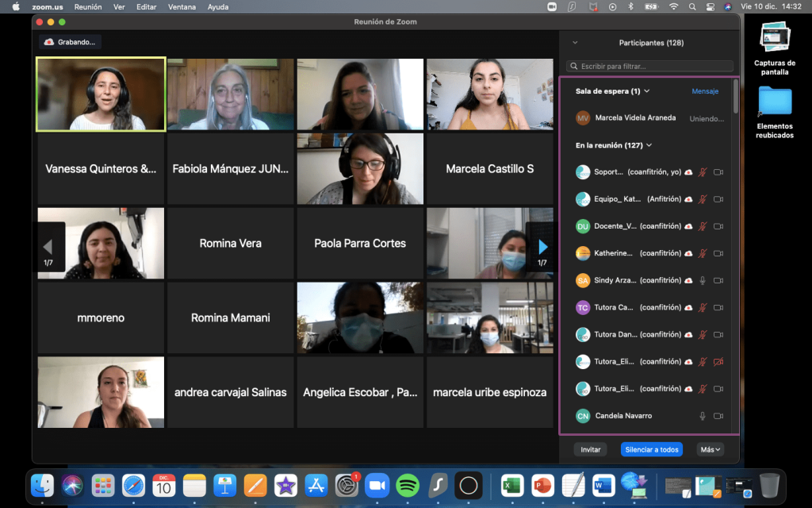
Task: Click the muted microphone icon for Equipo_Kat… (Anfitrión)
Action: pos(703,199)
